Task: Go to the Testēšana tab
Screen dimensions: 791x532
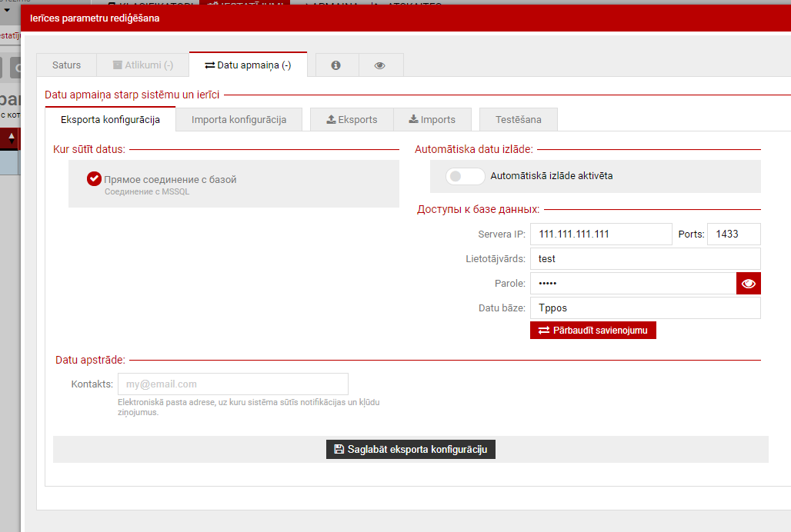Action: (518, 120)
